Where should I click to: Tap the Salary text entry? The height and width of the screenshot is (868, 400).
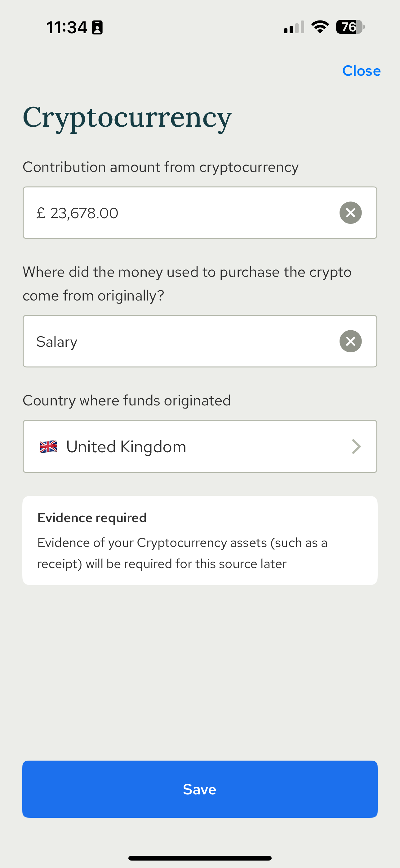click(57, 342)
